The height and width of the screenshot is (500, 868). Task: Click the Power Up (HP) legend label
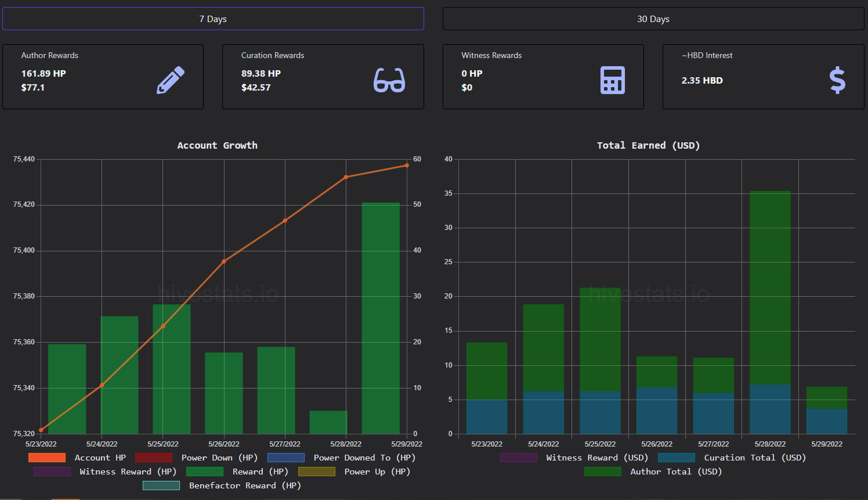coord(377,472)
